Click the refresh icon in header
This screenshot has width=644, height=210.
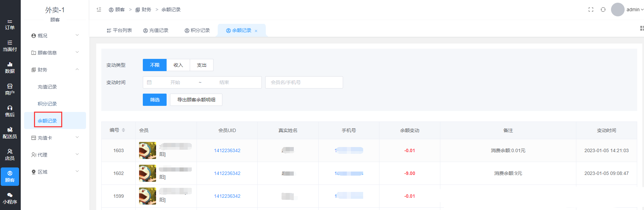pos(603,10)
